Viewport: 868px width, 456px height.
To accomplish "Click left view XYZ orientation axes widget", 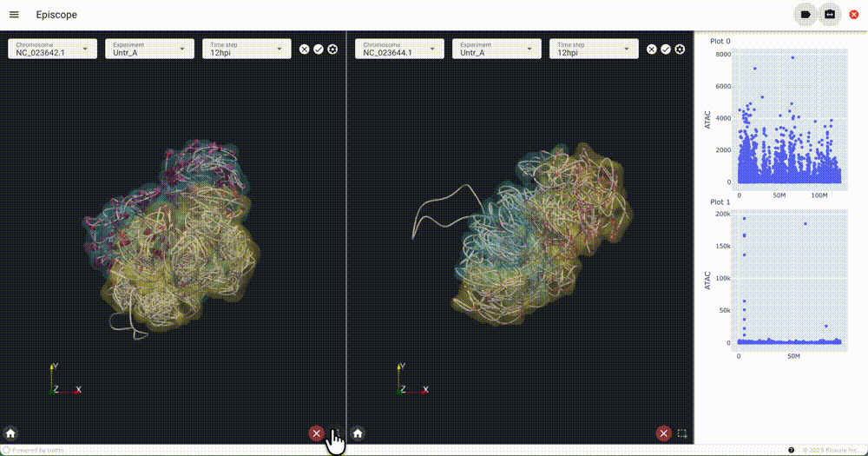I will click(x=65, y=379).
